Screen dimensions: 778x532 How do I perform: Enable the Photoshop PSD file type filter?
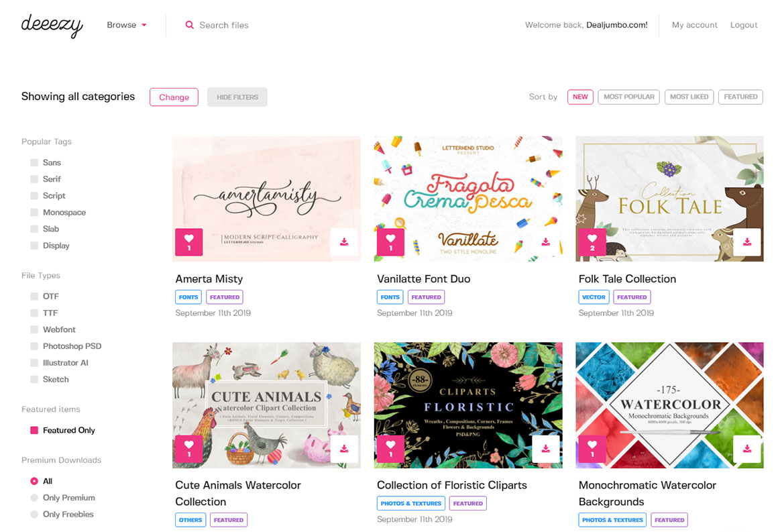click(x=34, y=346)
